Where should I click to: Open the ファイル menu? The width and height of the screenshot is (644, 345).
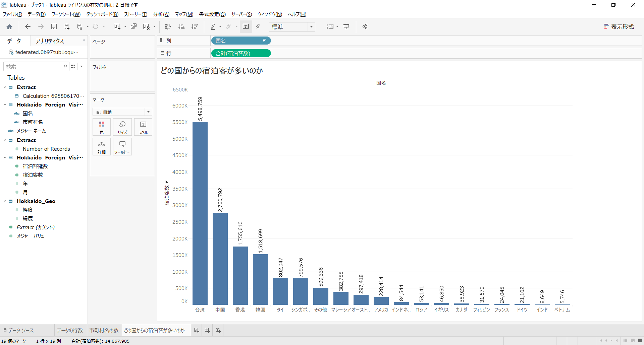click(x=12, y=14)
